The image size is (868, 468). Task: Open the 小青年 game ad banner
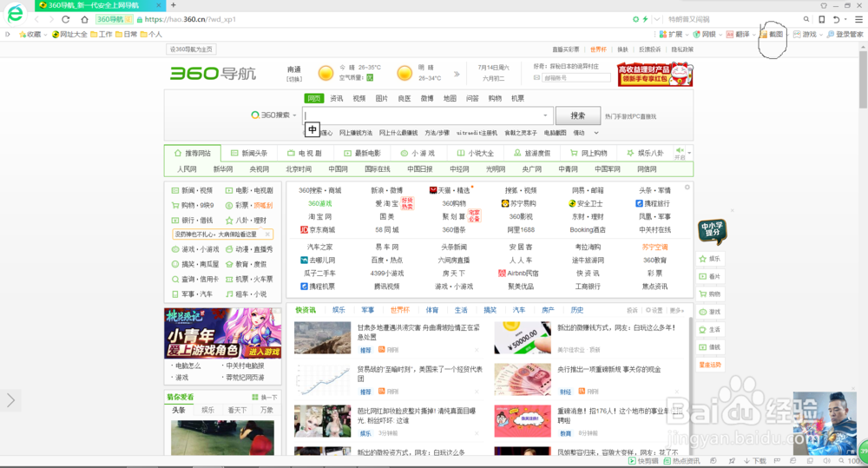click(x=222, y=333)
